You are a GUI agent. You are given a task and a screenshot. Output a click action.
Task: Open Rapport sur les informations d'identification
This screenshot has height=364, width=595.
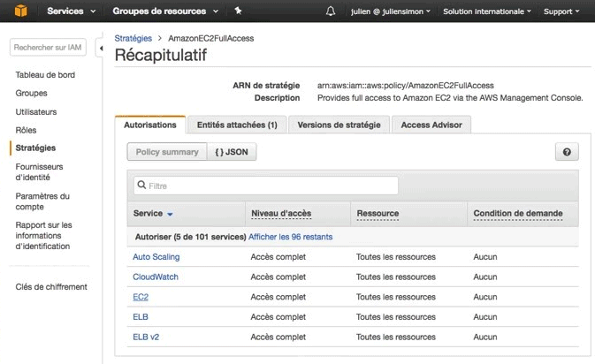tap(43, 236)
